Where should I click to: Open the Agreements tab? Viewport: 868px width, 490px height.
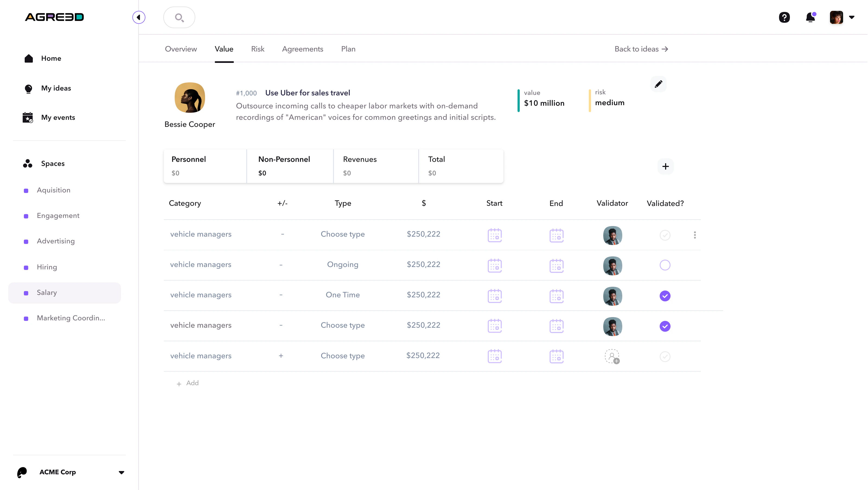click(x=302, y=49)
